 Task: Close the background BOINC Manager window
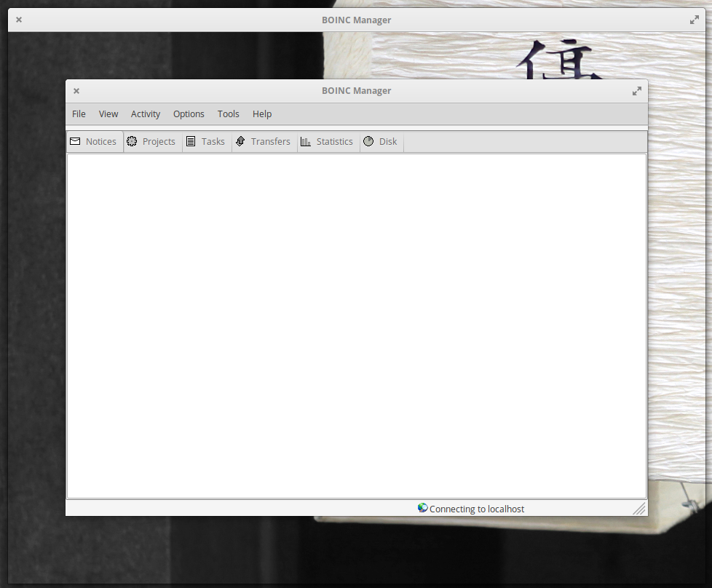pos(19,20)
